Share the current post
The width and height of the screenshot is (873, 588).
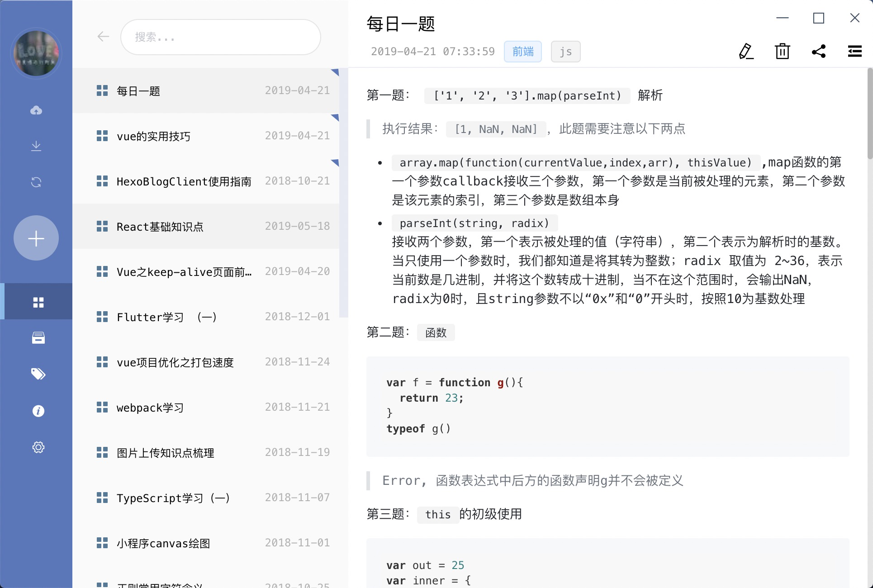click(x=819, y=52)
